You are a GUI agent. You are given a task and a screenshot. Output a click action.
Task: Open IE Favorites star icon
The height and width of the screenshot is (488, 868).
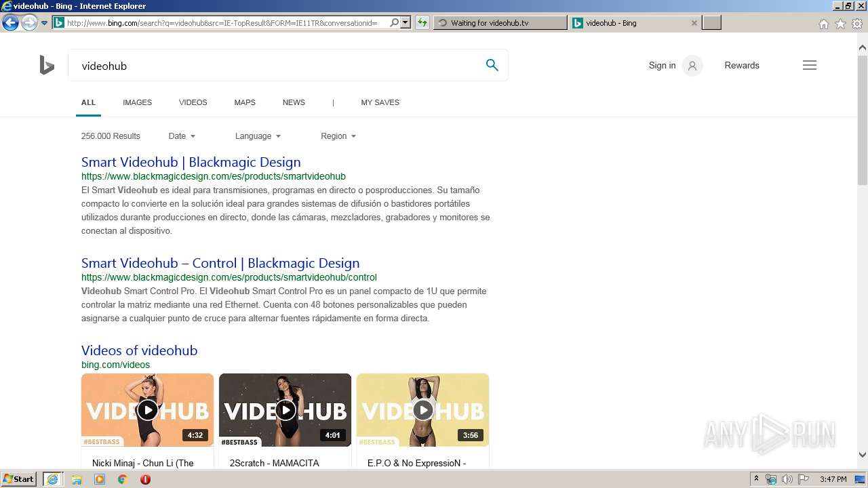[840, 24]
